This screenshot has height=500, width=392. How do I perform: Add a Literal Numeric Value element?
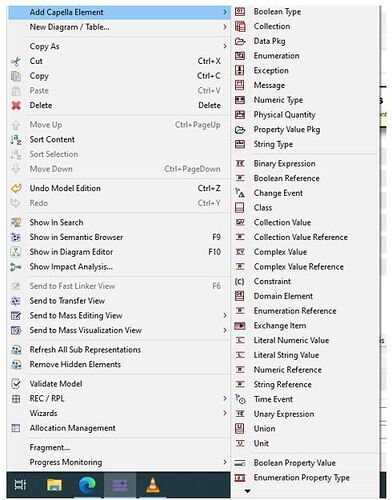click(305, 340)
